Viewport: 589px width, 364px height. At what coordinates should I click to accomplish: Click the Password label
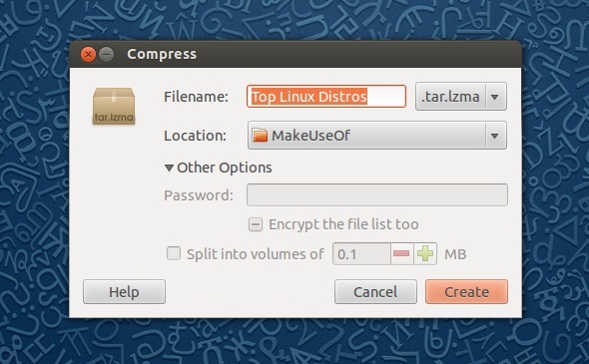[x=199, y=195]
